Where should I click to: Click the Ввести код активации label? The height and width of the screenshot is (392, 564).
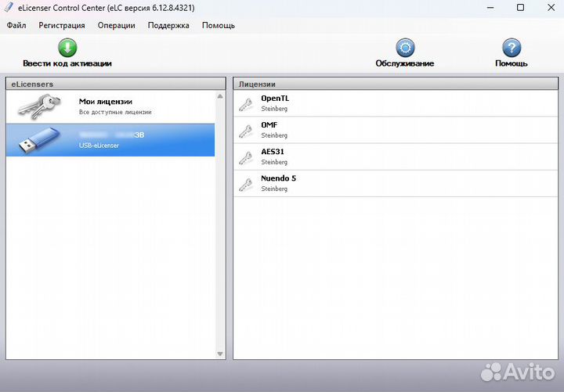[67, 63]
